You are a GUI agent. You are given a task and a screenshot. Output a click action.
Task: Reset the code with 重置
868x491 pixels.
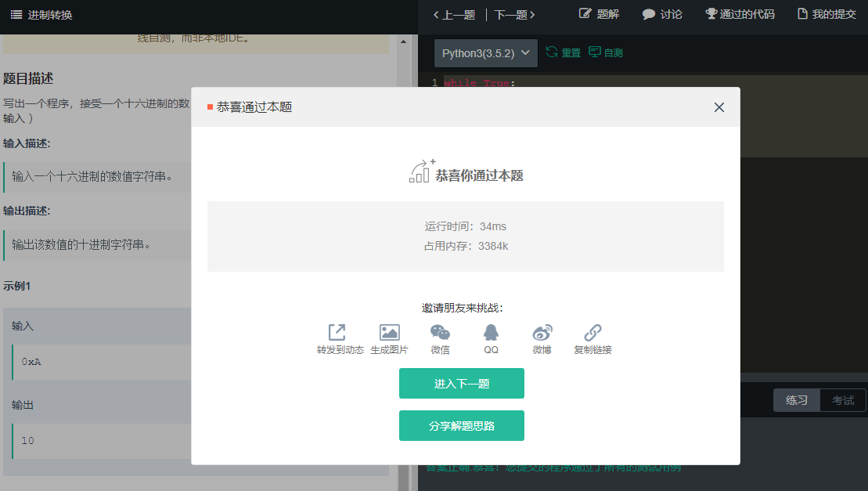(x=563, y=52)
